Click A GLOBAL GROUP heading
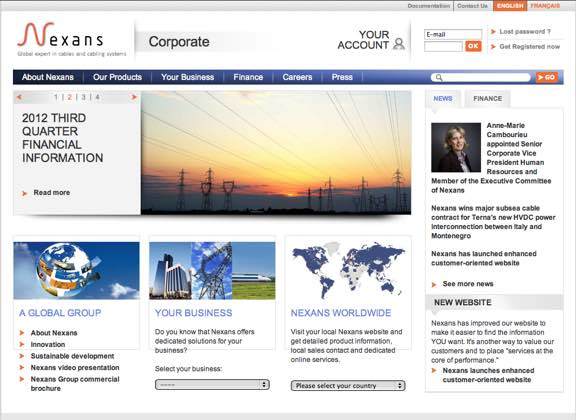The image size is (576, 420). (x=60, y=313)
